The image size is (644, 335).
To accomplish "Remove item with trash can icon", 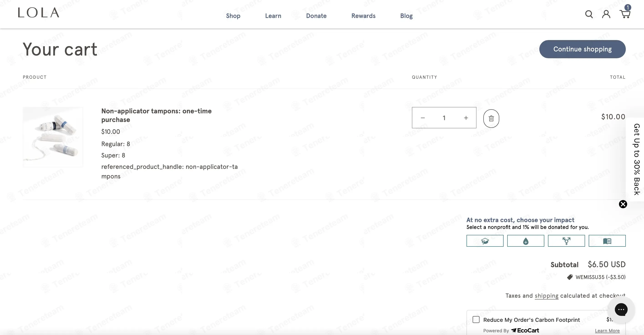I will tap(491, 119).
